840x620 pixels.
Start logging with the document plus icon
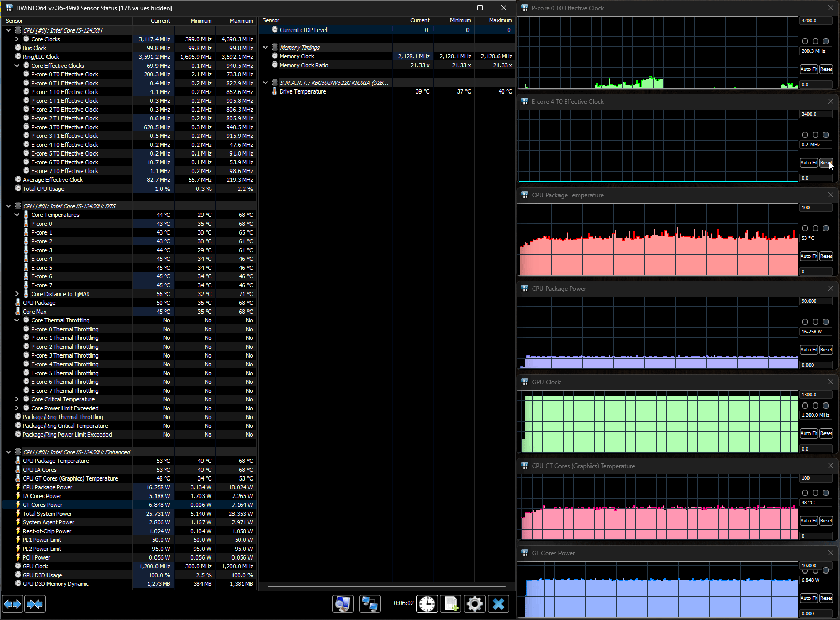[450, 603]
